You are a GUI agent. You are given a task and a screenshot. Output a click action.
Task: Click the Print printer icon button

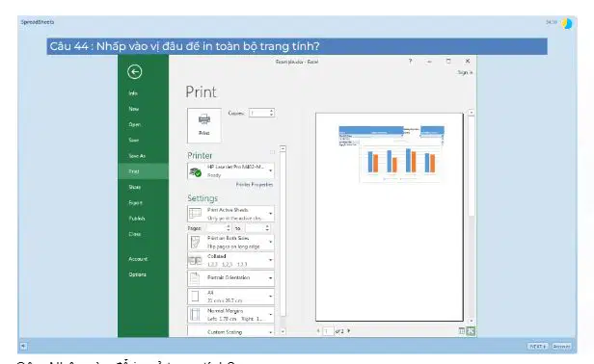coord(204,125)
